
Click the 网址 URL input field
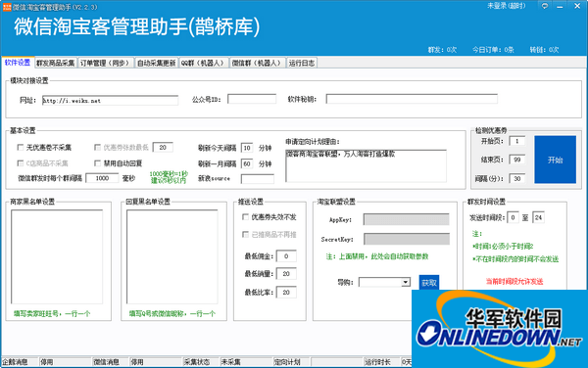click(110, 101)
